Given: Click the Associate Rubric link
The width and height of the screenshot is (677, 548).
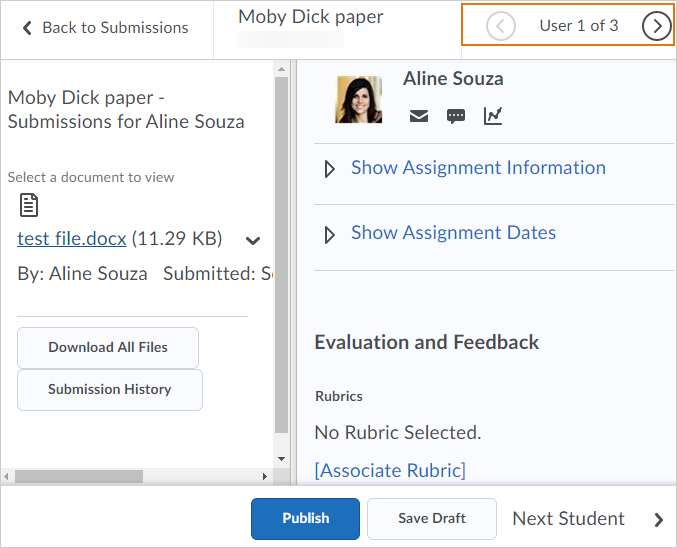Looking at the screenshot, I should (390, 470).
